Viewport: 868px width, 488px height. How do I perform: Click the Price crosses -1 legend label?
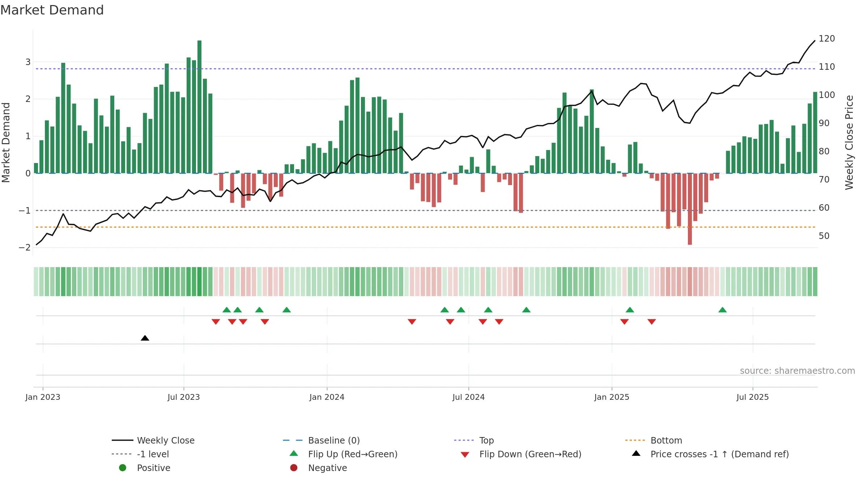720,454
